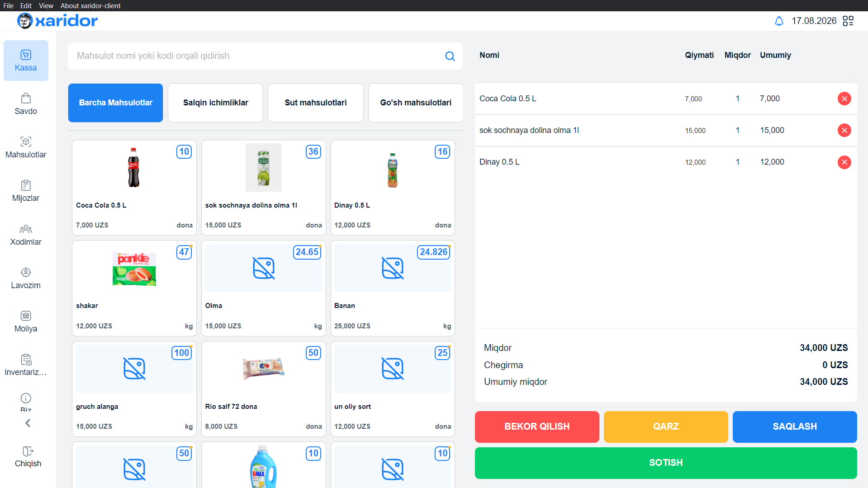Select the Lavozim sidebar item
The height and width of the screenshot is (488, 868).
click(x=26, y=279)
